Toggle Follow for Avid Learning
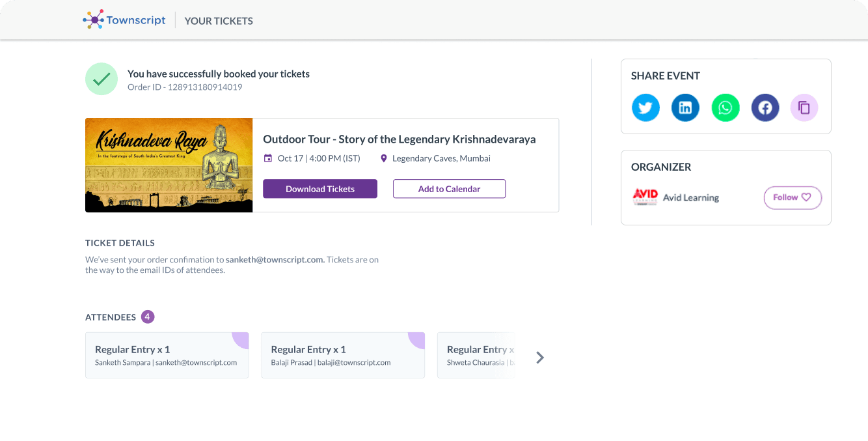This screenshot has height=441, width=868. coord(793,197)
